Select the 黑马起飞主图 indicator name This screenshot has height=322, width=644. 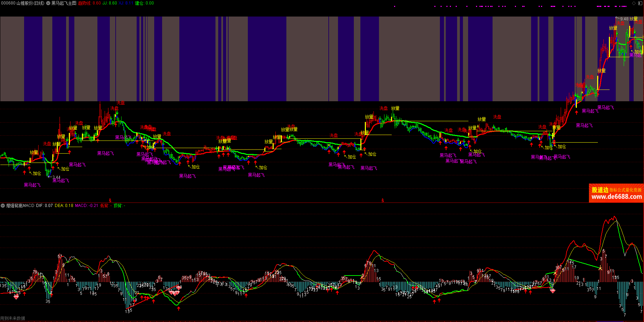pyautogui.click(x=64, y=3)
